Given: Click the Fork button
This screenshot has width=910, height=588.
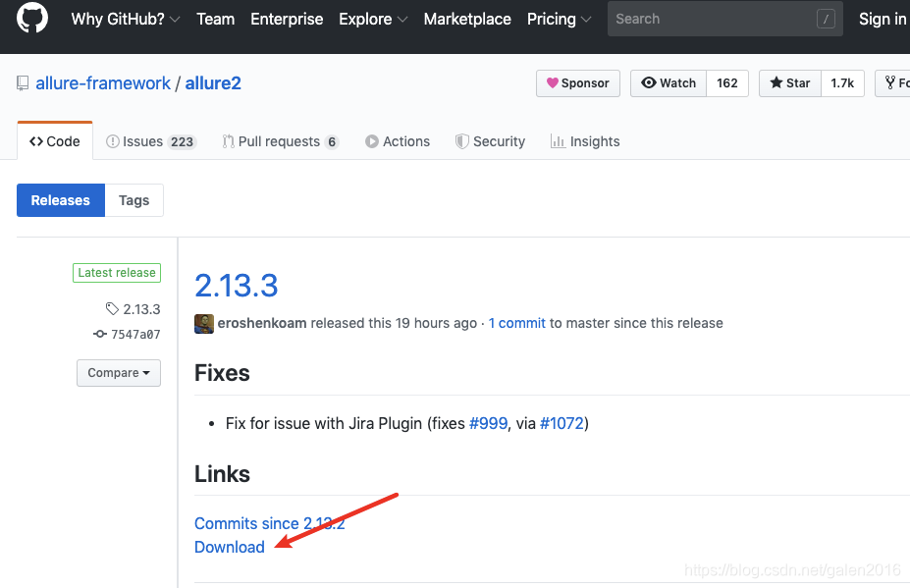Looking at the screenshot, I should (893, 83).
